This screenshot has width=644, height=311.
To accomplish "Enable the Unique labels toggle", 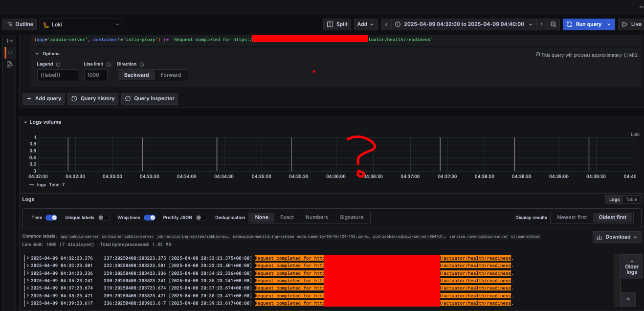I will (103, 218).
